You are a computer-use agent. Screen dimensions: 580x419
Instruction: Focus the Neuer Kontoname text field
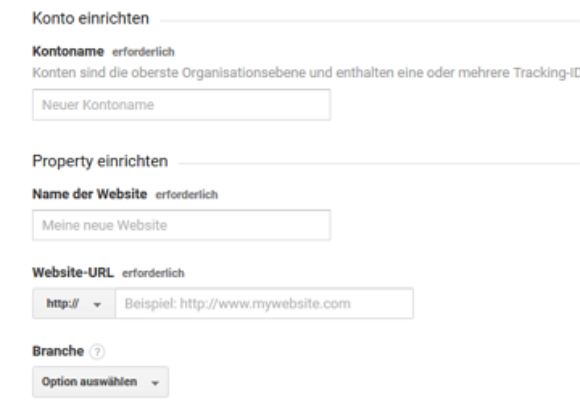(x=182, y=105)
